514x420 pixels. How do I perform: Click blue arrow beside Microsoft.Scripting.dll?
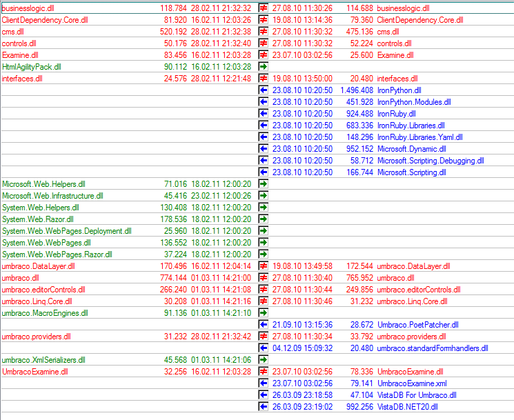pyautogui.click(x=264, y=172)
